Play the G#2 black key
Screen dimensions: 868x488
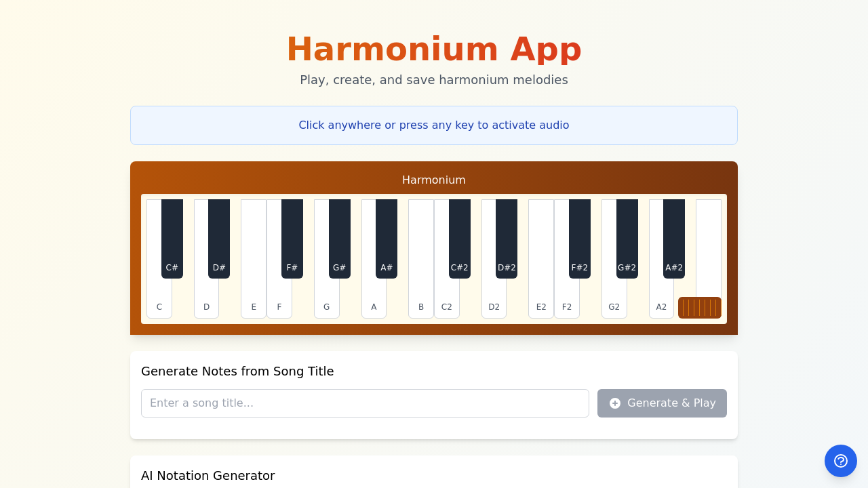coord(627,237)
